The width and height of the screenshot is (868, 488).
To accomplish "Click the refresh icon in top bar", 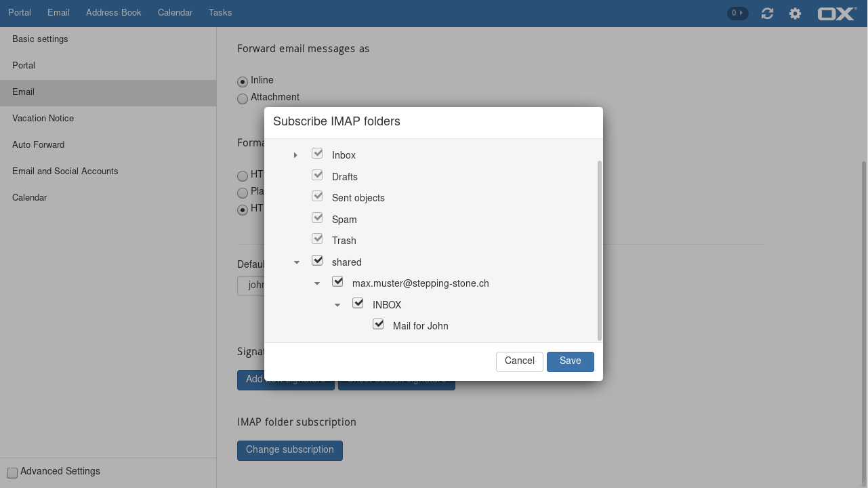I will coord(767,14).
